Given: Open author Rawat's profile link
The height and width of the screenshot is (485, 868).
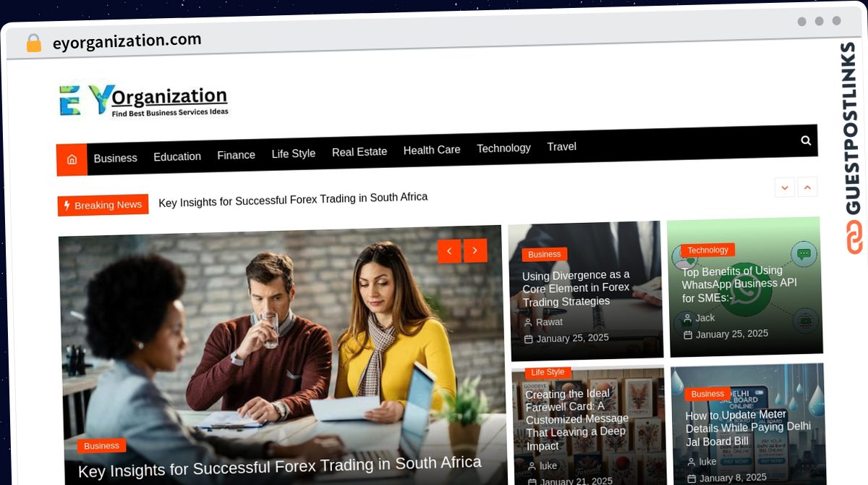Looking at the screenshot, I should pyautogui.click(x=549, y=322).
